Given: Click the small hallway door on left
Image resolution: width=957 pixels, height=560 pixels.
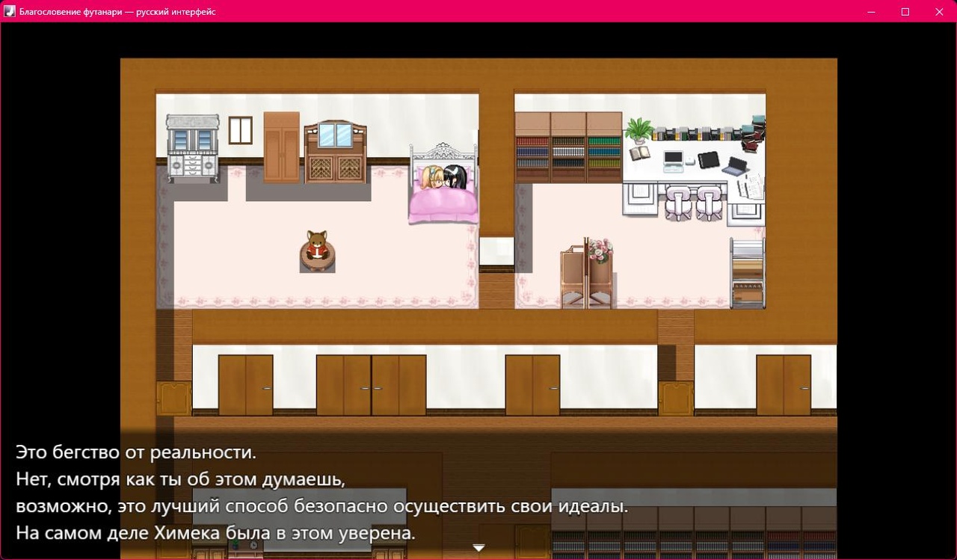Looking at the screenshot, I should 173,399.
